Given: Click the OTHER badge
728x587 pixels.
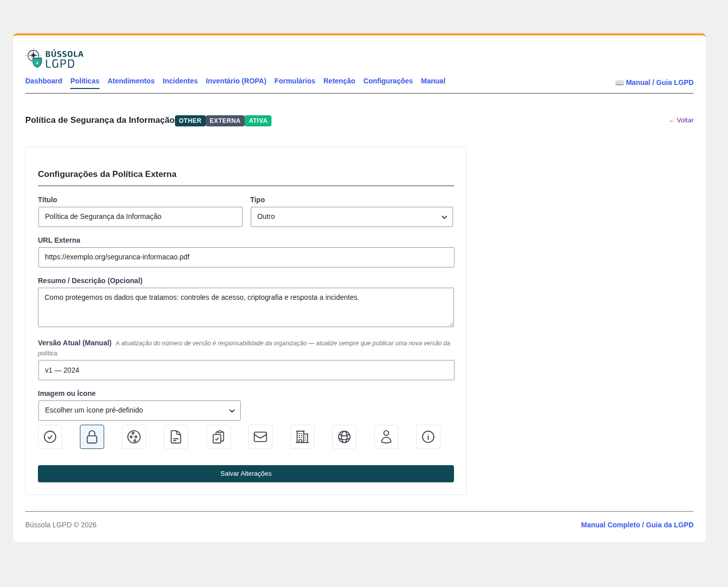Looking at the screenshot, I should coord(190,121).
